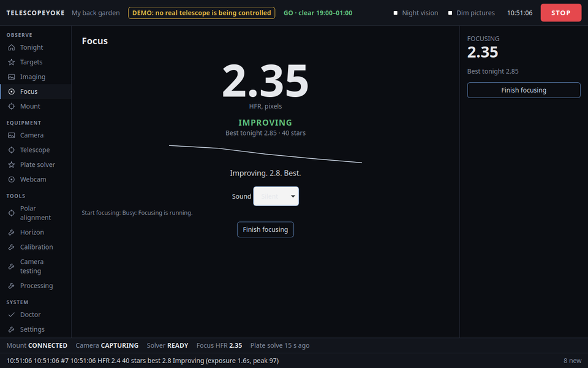Click the 10:51:06 clock in the header
Image resolution: width=588 pixels, height=368 pixels.
click(520, 13)
